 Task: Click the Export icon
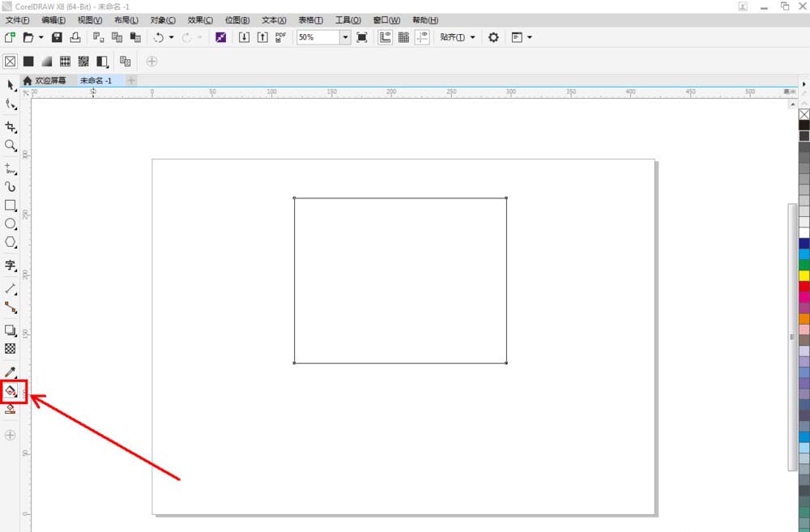click(262, 37)
